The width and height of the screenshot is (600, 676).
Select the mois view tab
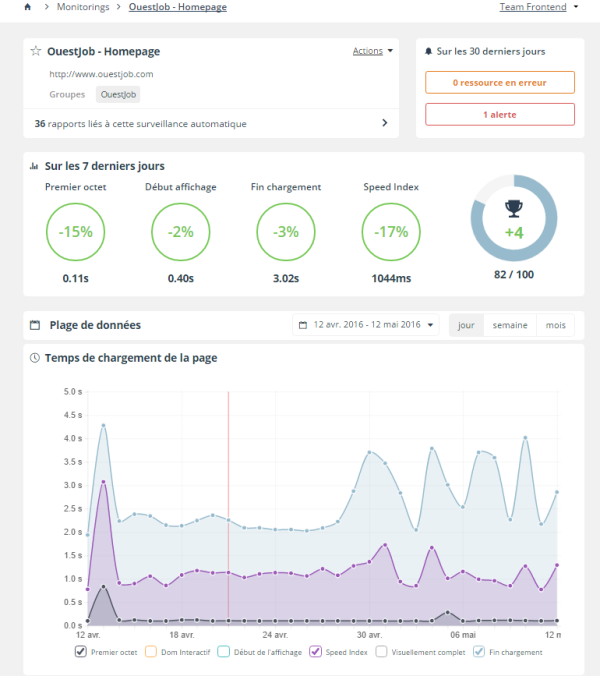(x=555, y=325)
